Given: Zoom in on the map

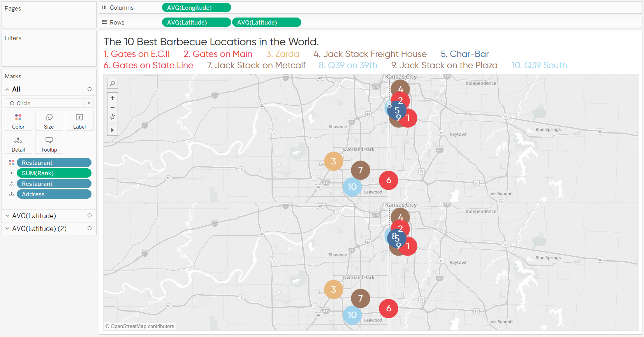Looking at the screenshot, I should point(113,98).
